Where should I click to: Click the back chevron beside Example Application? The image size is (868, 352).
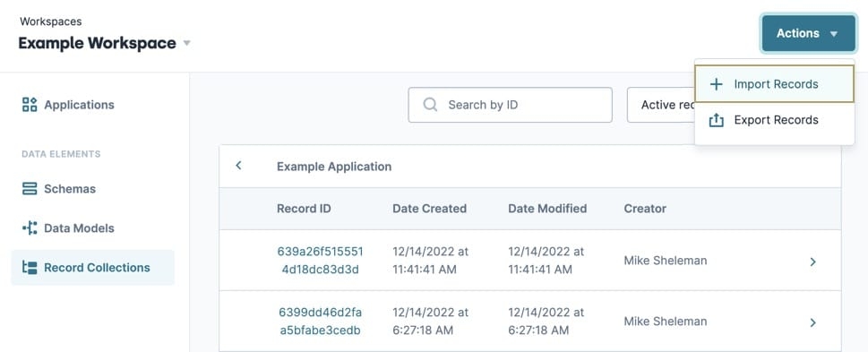click(238, 166)
